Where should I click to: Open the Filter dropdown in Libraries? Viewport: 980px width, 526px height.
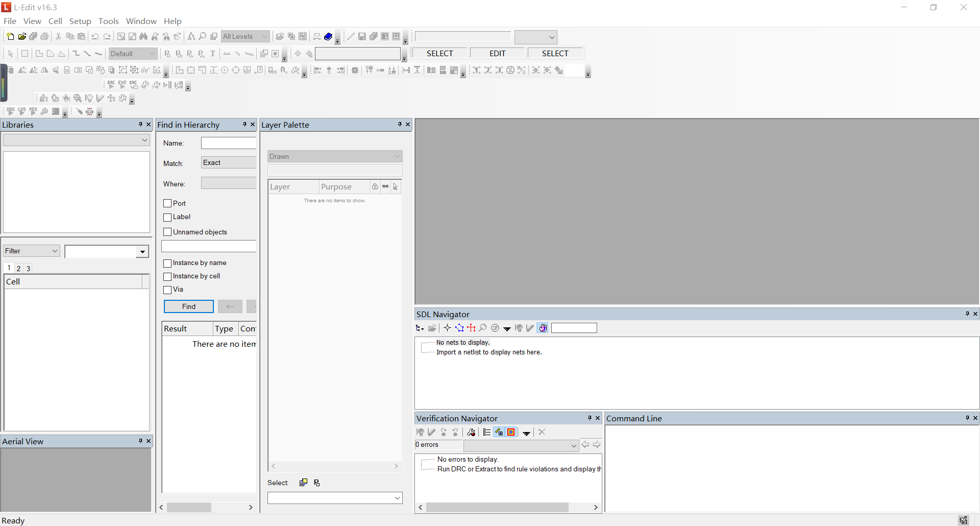pyautogui.click(x=32, y=251)
